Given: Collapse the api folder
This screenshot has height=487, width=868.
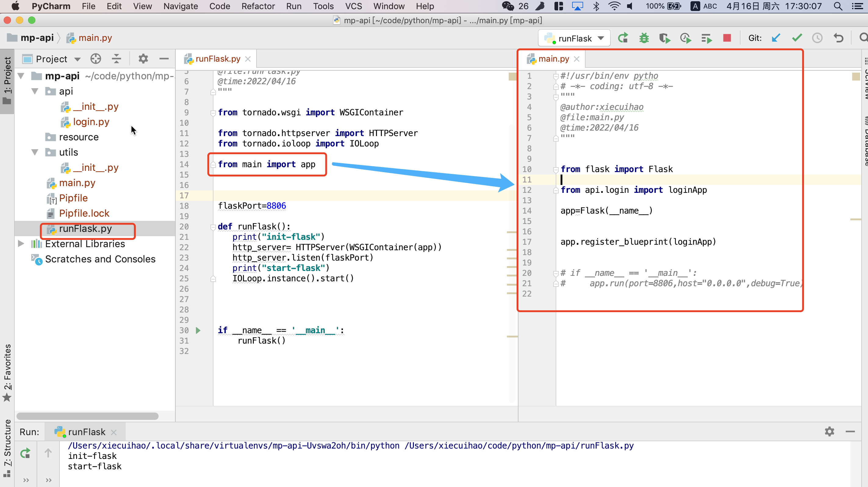Looking at the screenshot, I should coord(35,91).
